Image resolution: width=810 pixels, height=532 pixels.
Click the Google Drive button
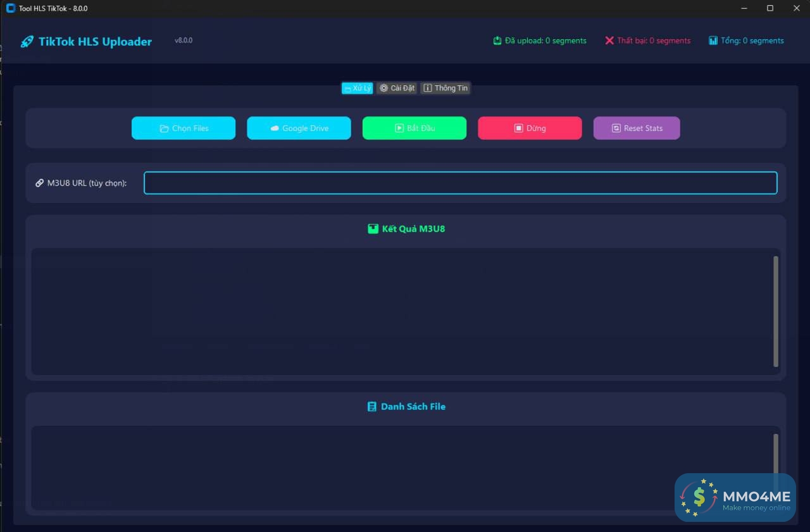click(x=299, y=128)
